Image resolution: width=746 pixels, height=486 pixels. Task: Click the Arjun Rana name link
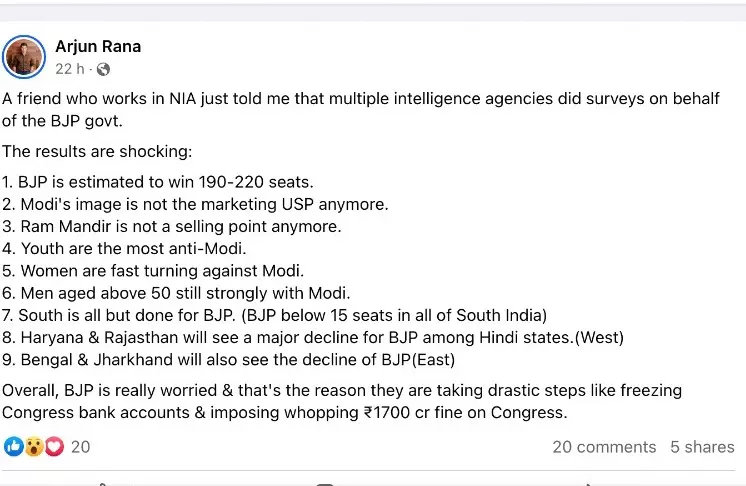[x=98, y=46]
